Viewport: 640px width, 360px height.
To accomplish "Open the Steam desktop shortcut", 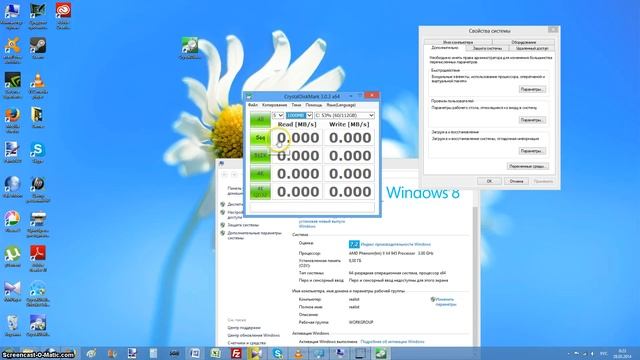I will click(x=38, y=48).
